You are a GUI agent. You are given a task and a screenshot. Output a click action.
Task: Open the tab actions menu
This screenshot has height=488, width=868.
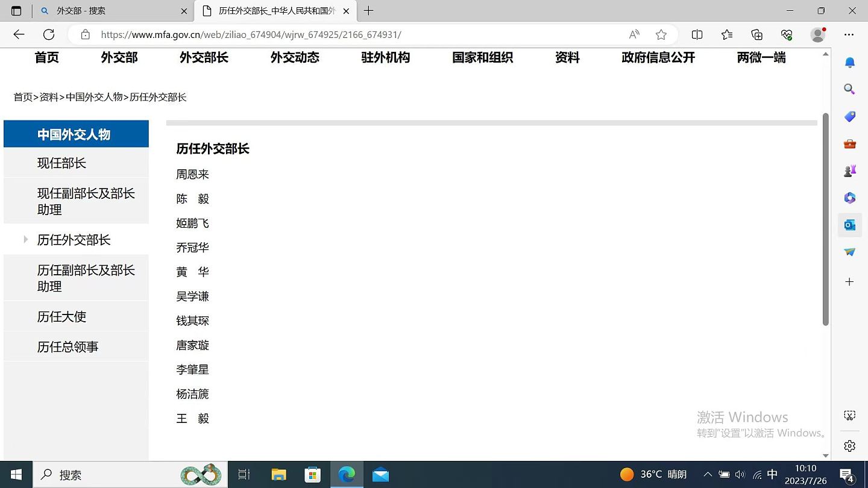pos(16,11)
